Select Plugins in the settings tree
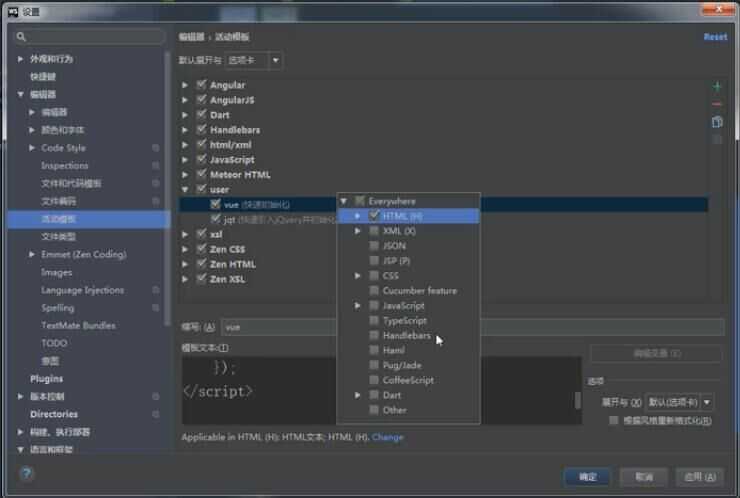Viewport: 740px width, 498px height. 46,379
